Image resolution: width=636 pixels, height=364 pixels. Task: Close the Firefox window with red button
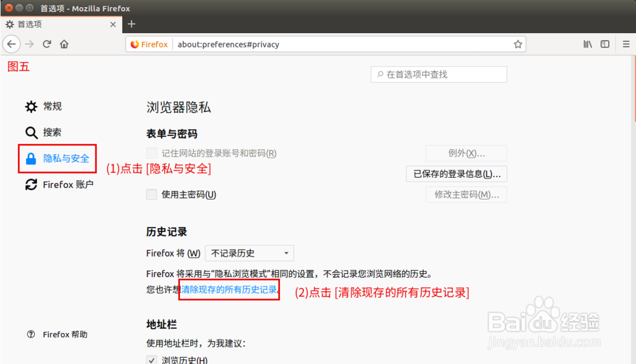pos(8,8)
